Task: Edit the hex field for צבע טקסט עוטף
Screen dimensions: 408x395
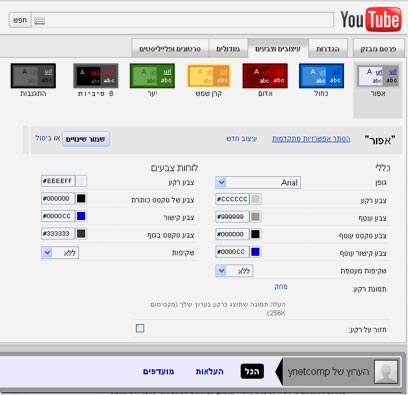Action: pos(232,234)
